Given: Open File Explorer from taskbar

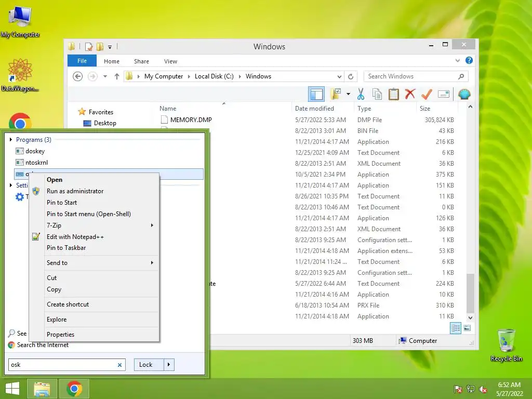Looking at the screenshot, I should click(42, 389).
